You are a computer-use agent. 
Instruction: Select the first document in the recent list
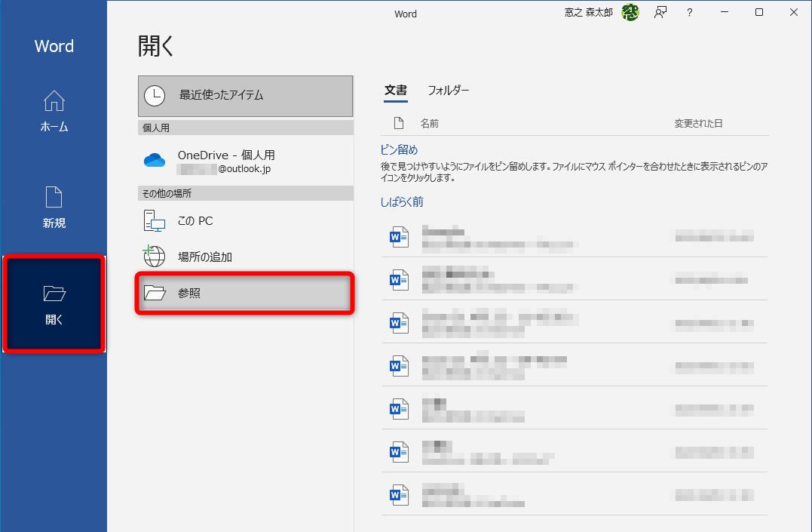(528, 236)
